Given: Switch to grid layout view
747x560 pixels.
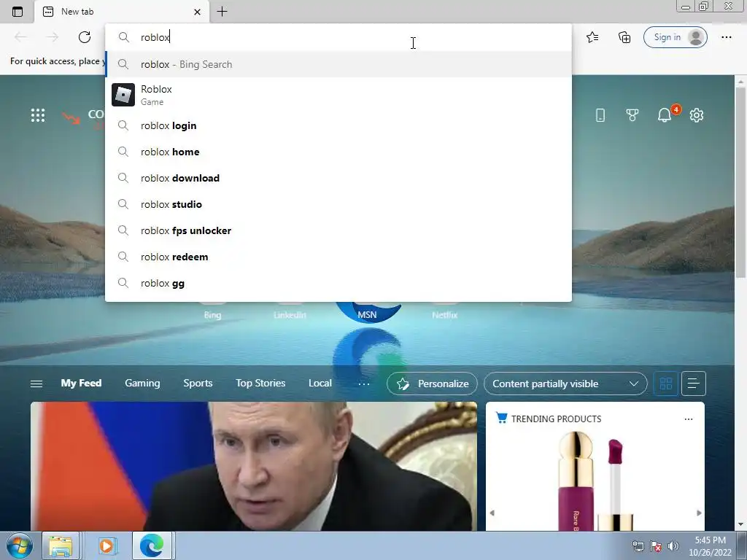Looking at the screenshot, I should pyautogui.click(x=666, y=384).
